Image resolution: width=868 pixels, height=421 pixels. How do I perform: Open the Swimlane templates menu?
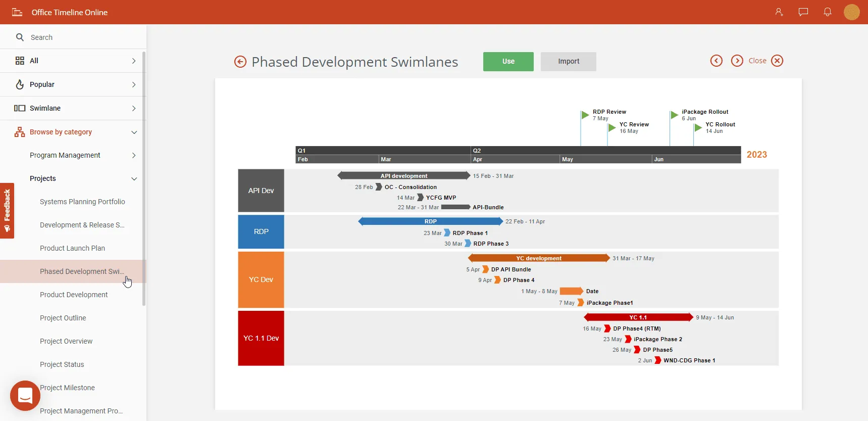pyautogui.click(x=73, y=108)
